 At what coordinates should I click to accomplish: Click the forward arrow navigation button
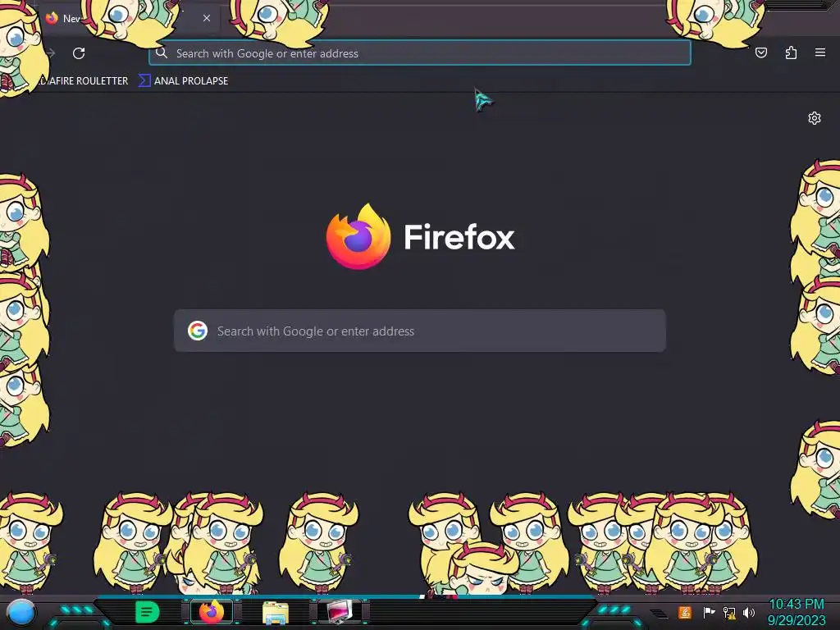click(x=51, y=53)
